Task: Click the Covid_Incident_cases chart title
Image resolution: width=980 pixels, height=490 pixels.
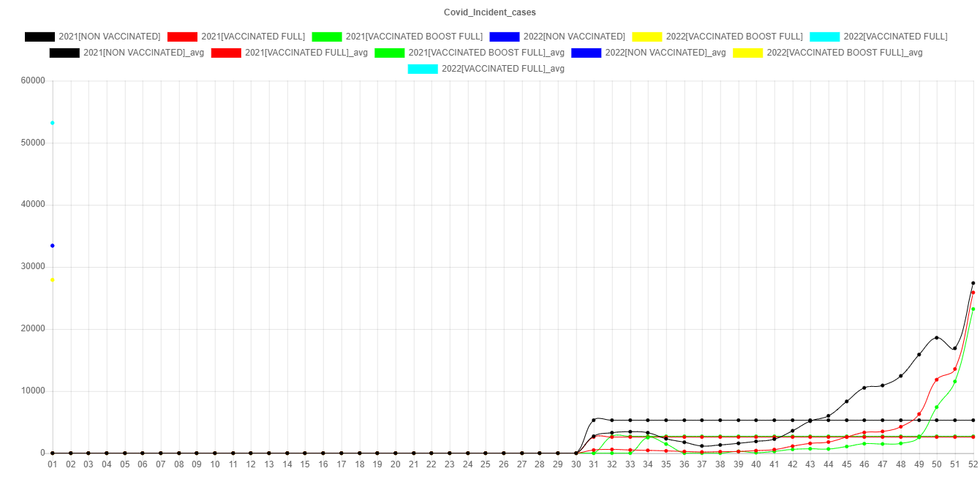Action: (x=489, y=12)
